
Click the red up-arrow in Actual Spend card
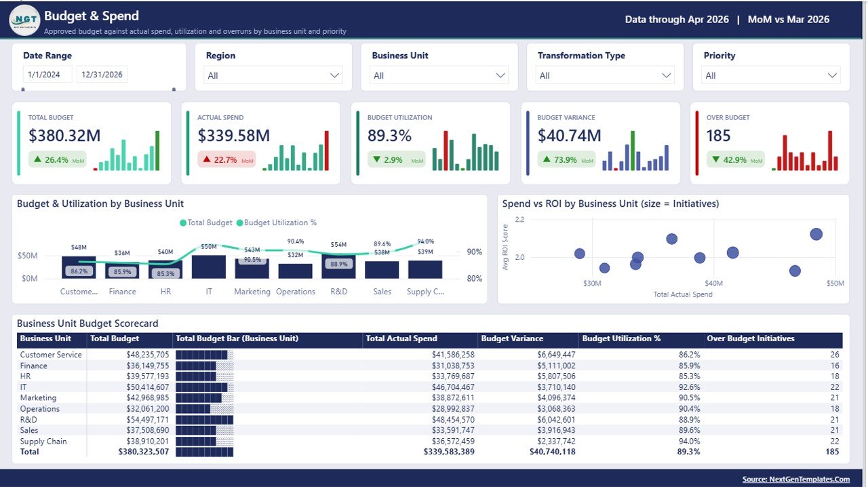206,160
